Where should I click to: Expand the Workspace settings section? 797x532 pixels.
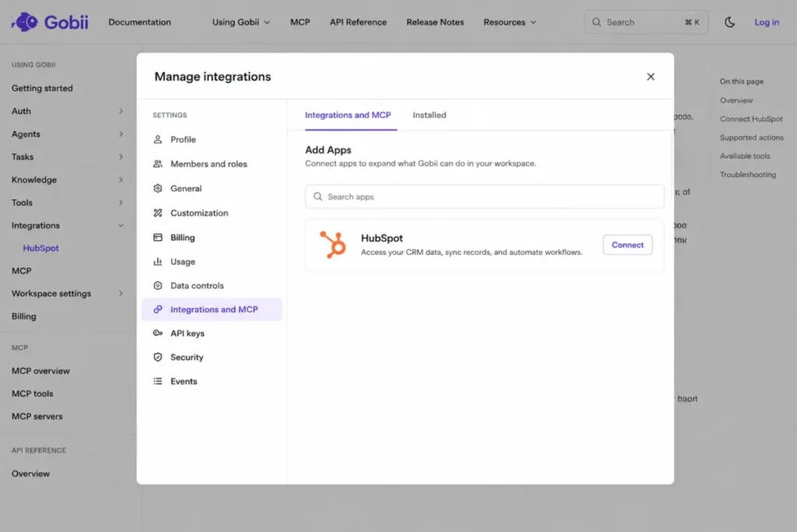121,293
